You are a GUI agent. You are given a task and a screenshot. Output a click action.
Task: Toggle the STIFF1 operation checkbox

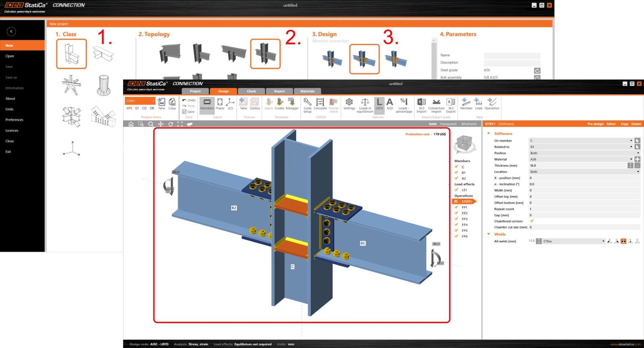tap(456, 201)
